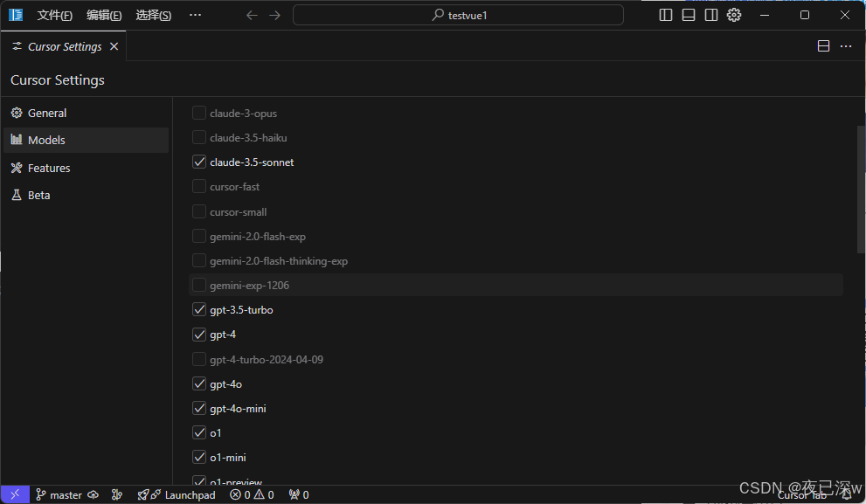This screenshot has width=866, height=504.
Task: Open the Models settings section
Action: [x=87, y=141]
